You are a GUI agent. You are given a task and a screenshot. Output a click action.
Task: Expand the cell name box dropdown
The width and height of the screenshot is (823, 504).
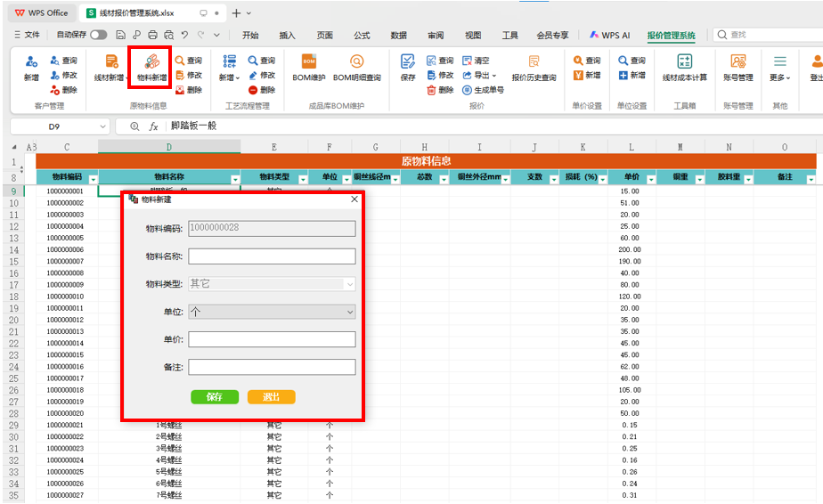point(103,126)
